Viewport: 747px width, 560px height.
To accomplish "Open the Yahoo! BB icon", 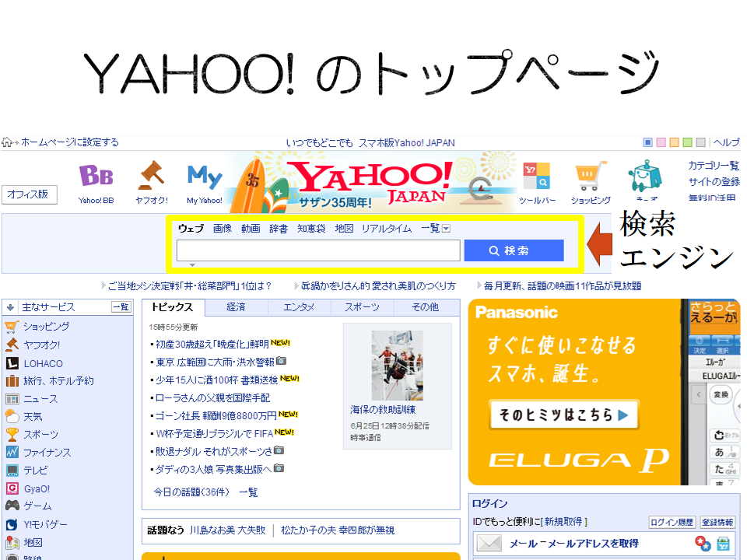I will pos(96,175).
